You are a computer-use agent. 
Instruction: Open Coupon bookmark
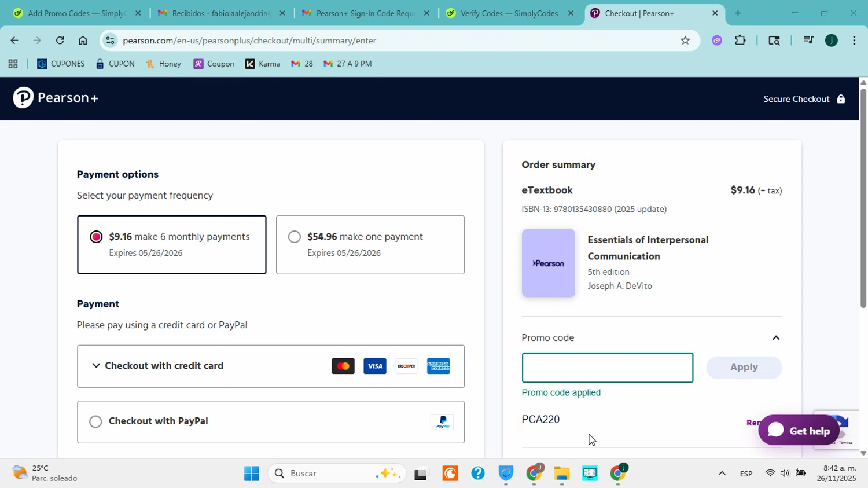(214, 64)
